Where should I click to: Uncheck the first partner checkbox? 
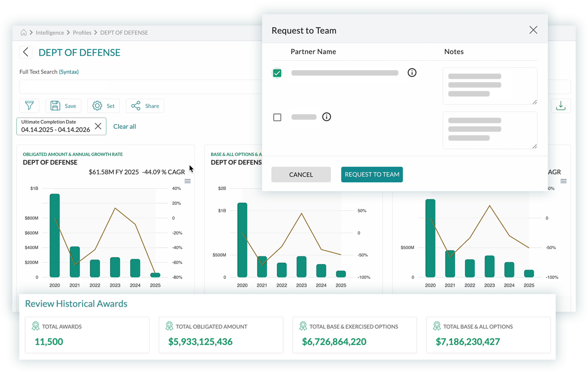point(277,73)
